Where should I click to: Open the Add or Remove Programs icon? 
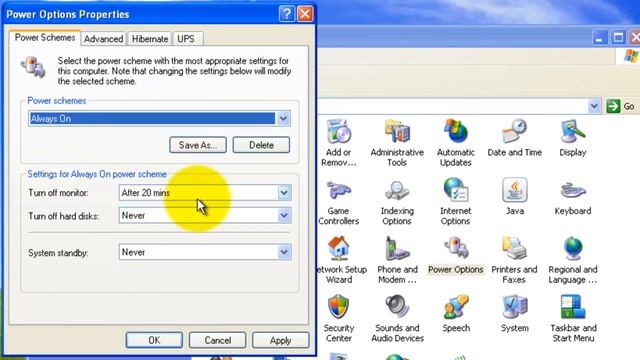point(338,132)
